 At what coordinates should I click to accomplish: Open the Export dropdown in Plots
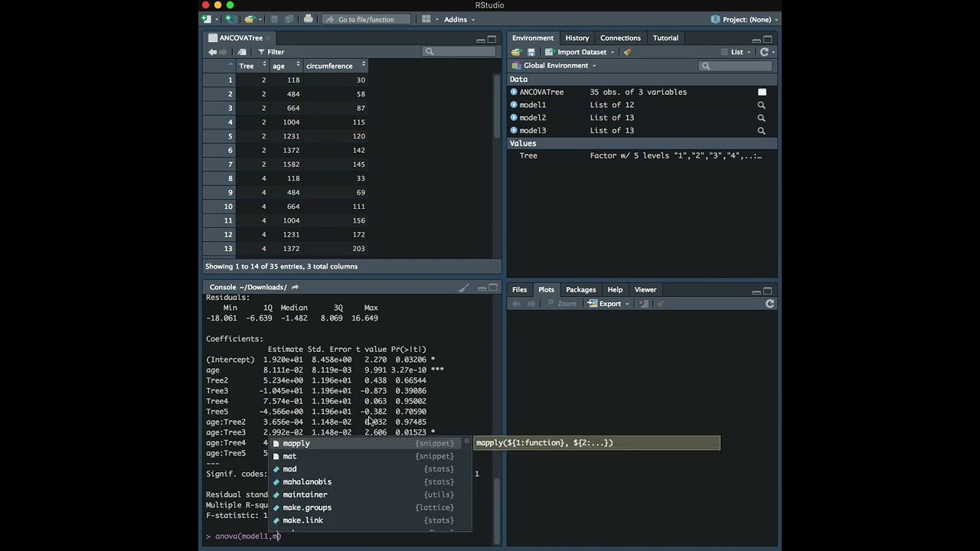pos(609,304)
